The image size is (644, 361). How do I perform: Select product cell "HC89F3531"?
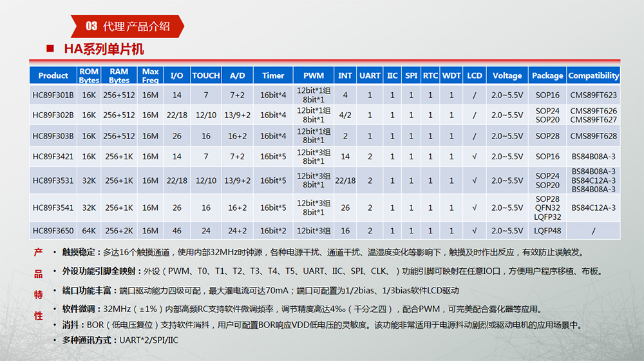53,180
